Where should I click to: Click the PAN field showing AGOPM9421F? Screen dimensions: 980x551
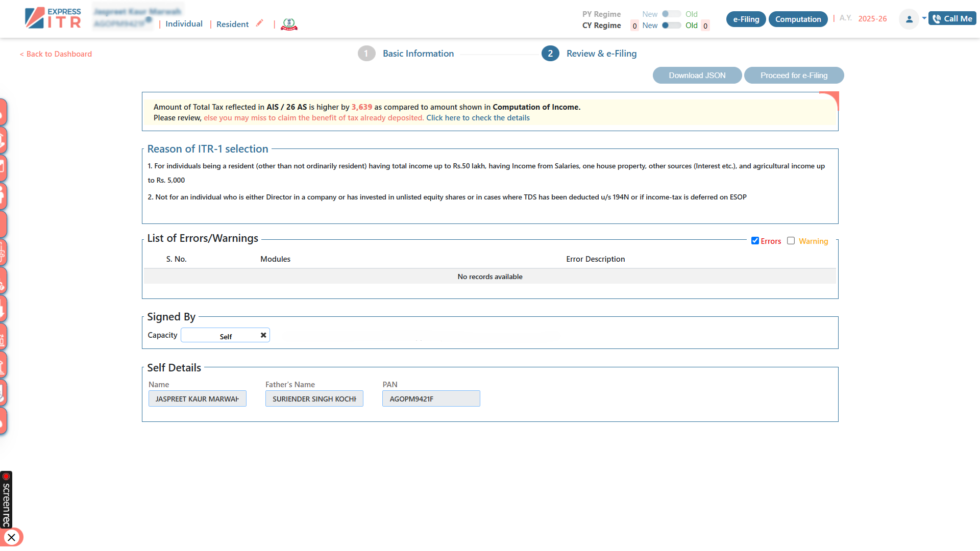(x=431, y=398)
